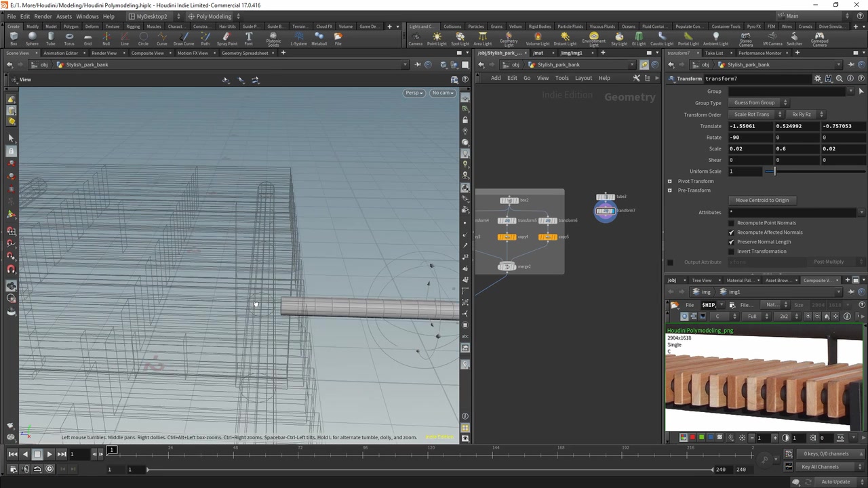Open the Render menu

click(x=43, y=16)
